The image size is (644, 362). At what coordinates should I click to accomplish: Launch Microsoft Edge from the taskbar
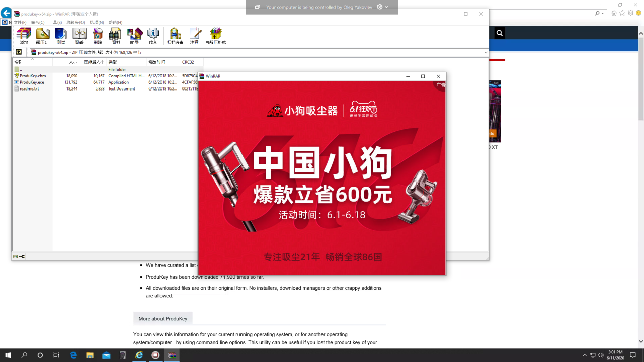pyautogui.click(x=73, y=355)
